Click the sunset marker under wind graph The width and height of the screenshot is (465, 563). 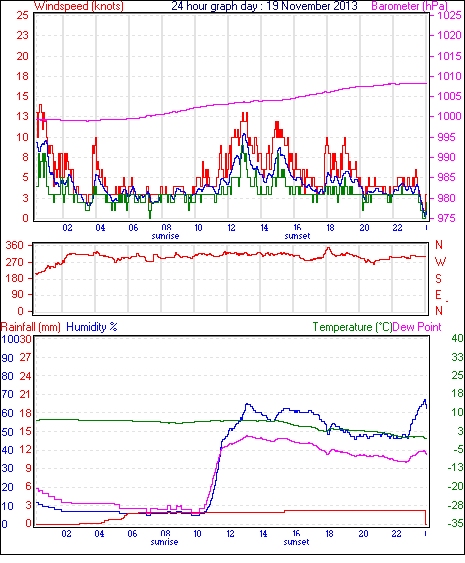297,236
